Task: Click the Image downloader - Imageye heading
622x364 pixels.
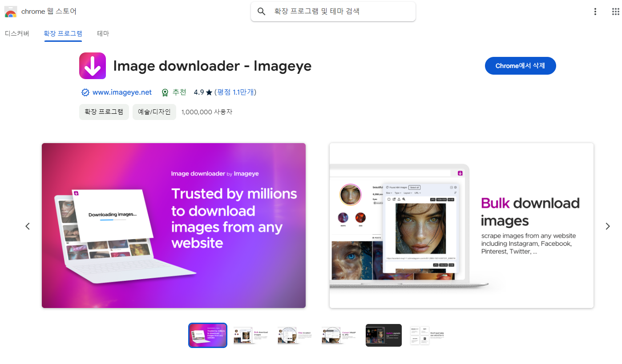Action: [212, 66]
